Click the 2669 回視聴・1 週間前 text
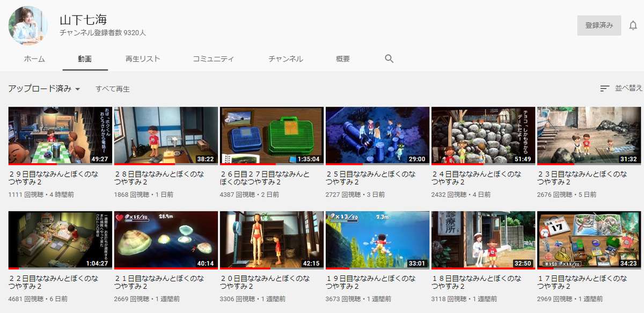 [147, 299]
